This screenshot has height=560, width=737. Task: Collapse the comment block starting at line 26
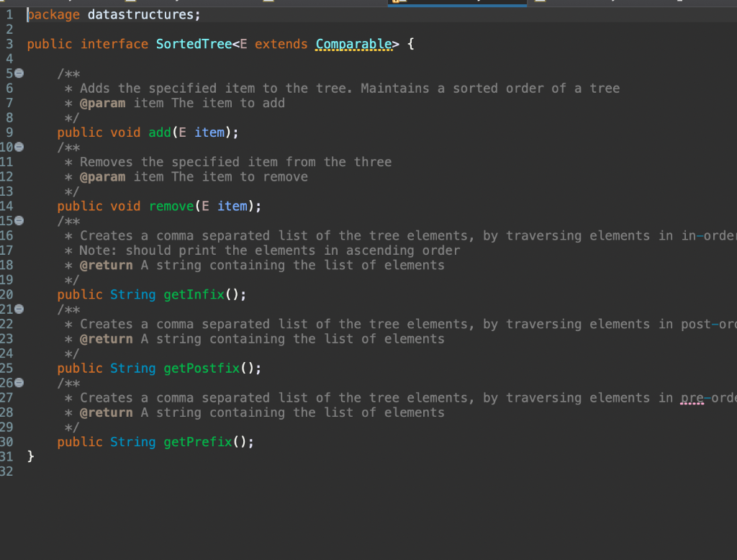point(19,383)
